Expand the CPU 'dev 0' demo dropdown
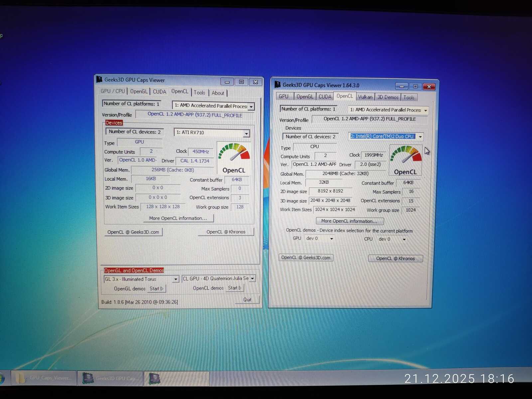Viewport: 532px width, 399px height. pos(404,239)
